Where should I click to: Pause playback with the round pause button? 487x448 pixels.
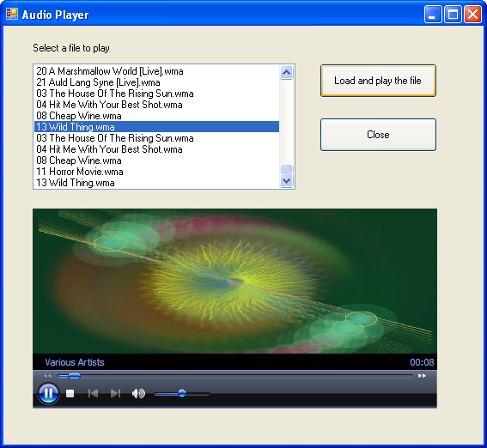point(48,393)
